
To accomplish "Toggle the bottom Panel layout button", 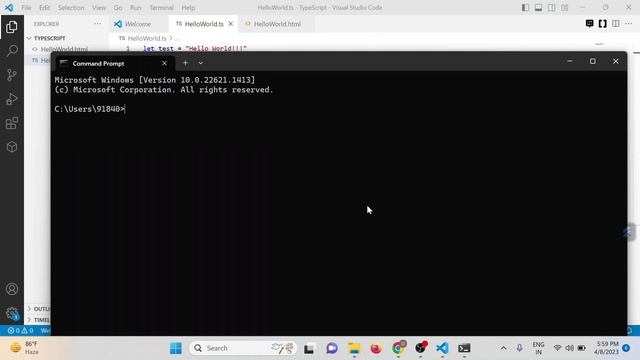I will 538,8.
